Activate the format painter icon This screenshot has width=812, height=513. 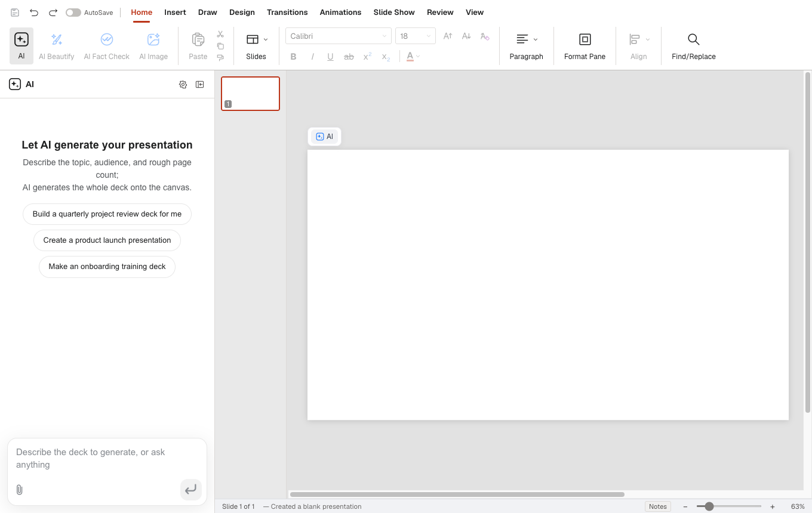coord(220,58)
